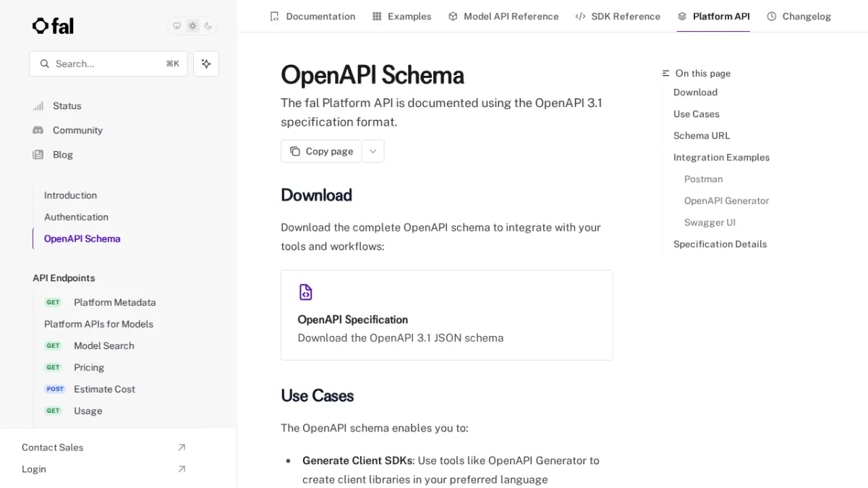Jump to OpenAPI Generator in outline
The height and width of the screenshot is (488, 868).
point(726,200)
